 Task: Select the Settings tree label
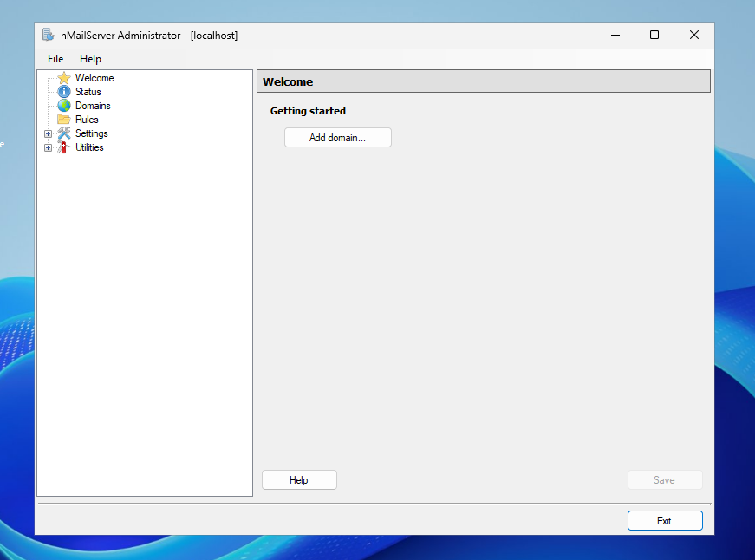pos(92,133)
